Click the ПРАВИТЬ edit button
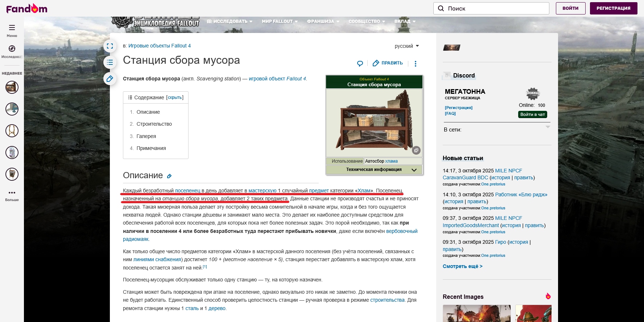 [x=388, y=63]
